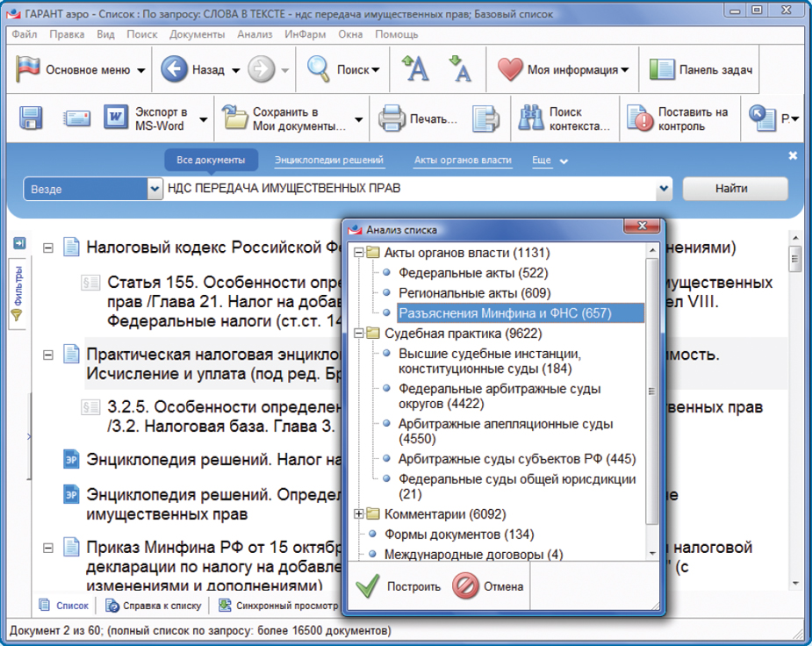Expand the Комментарии folder node
Screen dimensions: 812x646
click(x=358, y=514)
